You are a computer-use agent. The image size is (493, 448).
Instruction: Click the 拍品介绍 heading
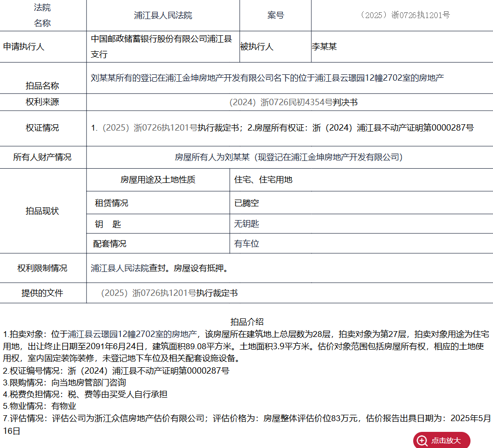point(247,321)
